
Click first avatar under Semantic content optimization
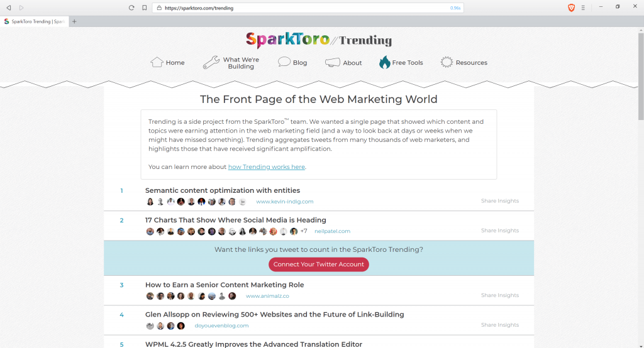[x=150, y=202]
